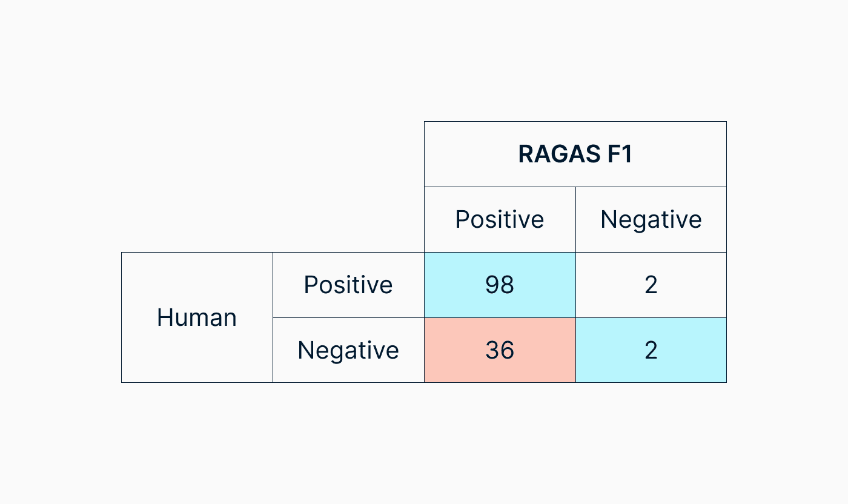Select the true positive count cell
This screenshot has height=504, width=848.
(500, 285)
